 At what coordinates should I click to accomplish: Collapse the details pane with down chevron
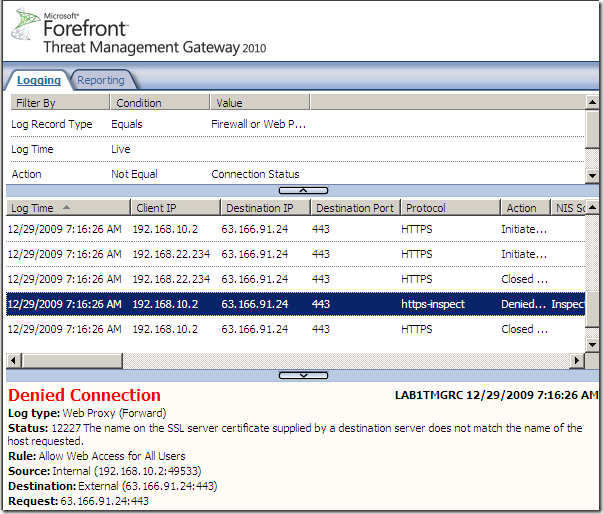303,375
